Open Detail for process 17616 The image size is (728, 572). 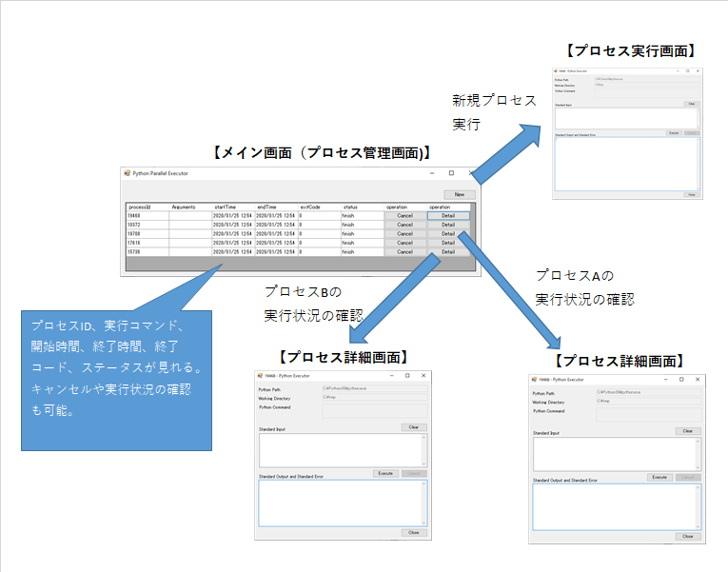(x=448, y=243)
